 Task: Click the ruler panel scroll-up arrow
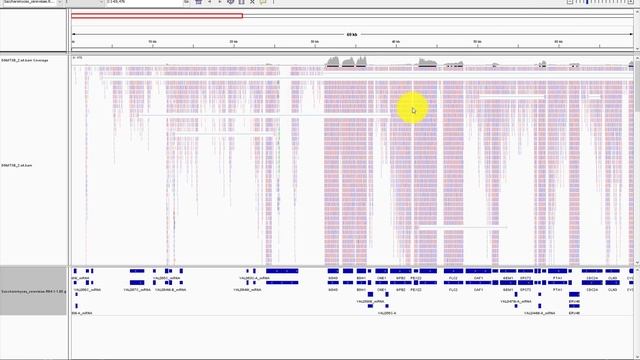[x=637, y=12]
